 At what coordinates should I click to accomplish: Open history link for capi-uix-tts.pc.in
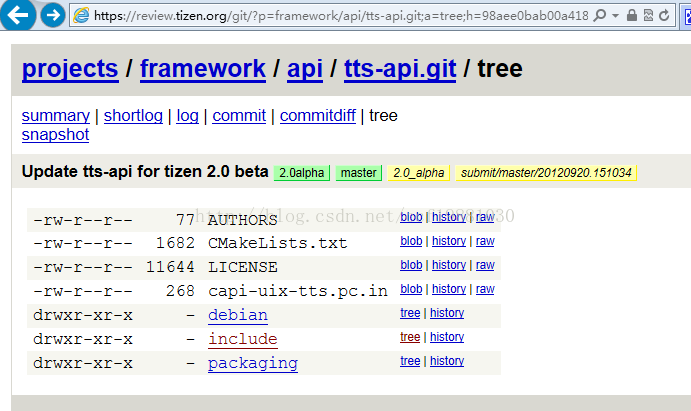coord(449,289)
